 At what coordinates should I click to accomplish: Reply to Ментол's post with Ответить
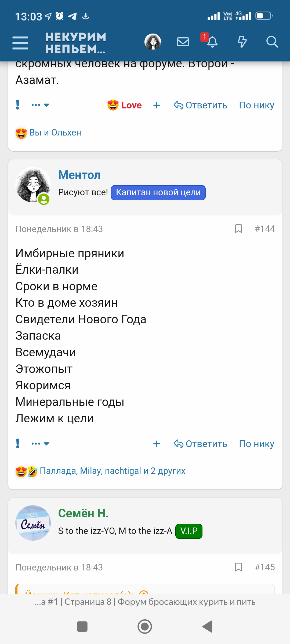point(200,444)
